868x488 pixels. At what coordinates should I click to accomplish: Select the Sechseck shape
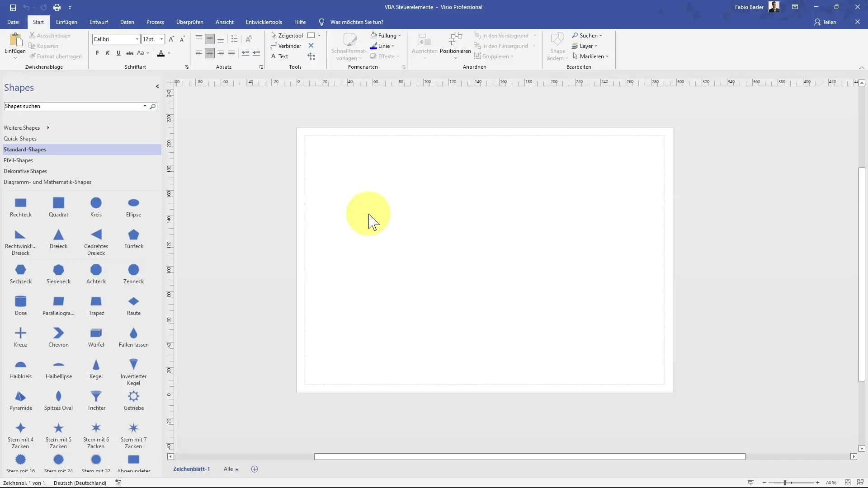(21, 274)
